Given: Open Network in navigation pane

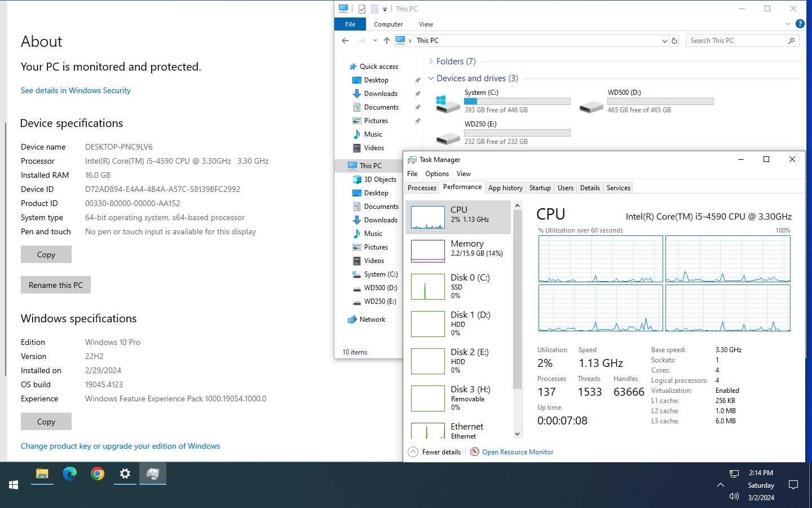Looking at the screenshot, I should 372,319.
